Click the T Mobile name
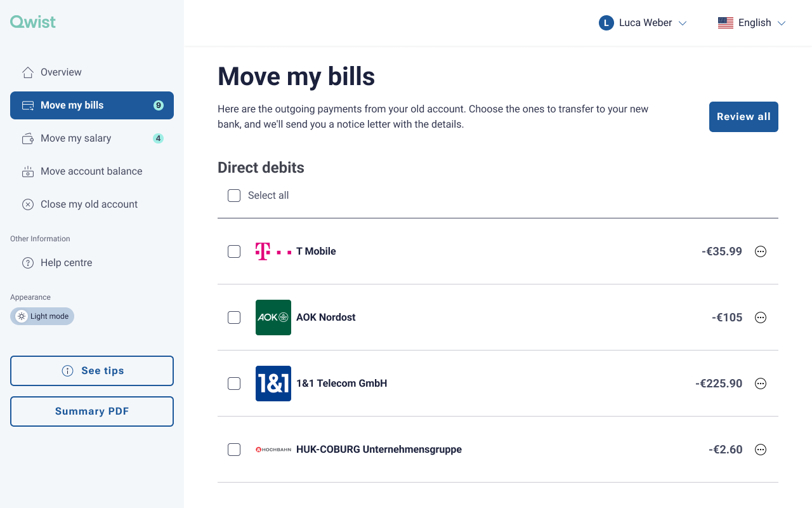This screenshot has height=508, width=812. (316, 251)
